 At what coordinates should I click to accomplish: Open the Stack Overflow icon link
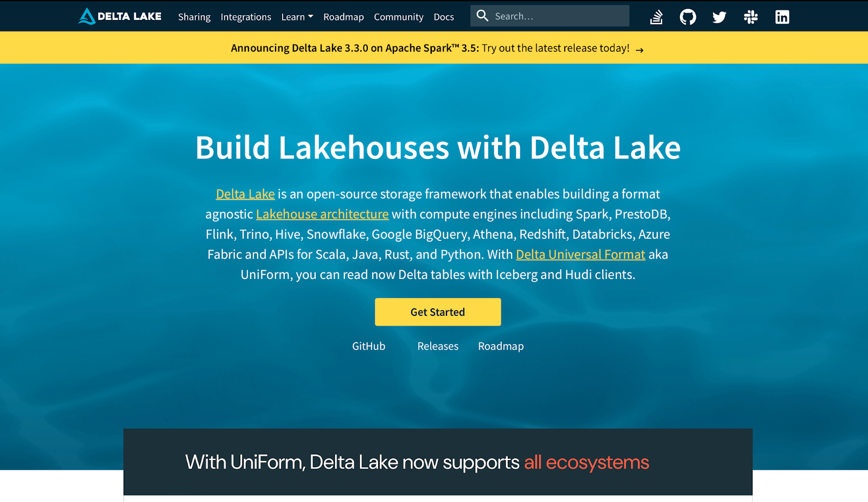[656, 17]
